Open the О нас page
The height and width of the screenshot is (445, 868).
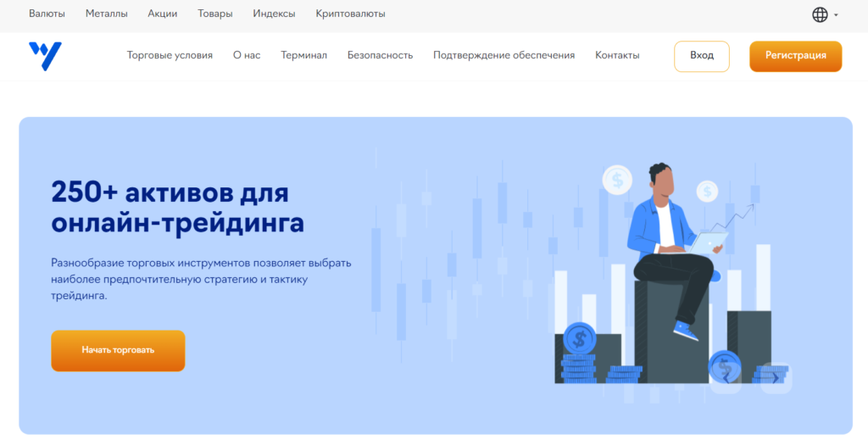coord(247,55)
